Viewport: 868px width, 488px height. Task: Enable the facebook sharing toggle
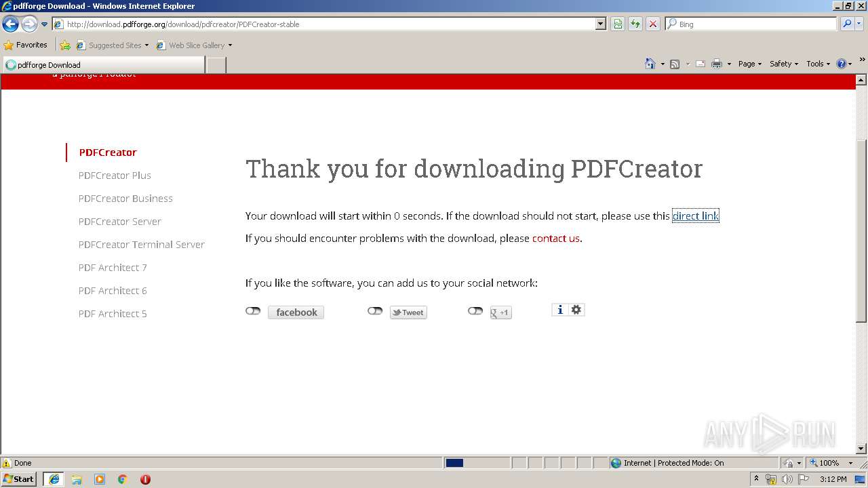[253, 310]
